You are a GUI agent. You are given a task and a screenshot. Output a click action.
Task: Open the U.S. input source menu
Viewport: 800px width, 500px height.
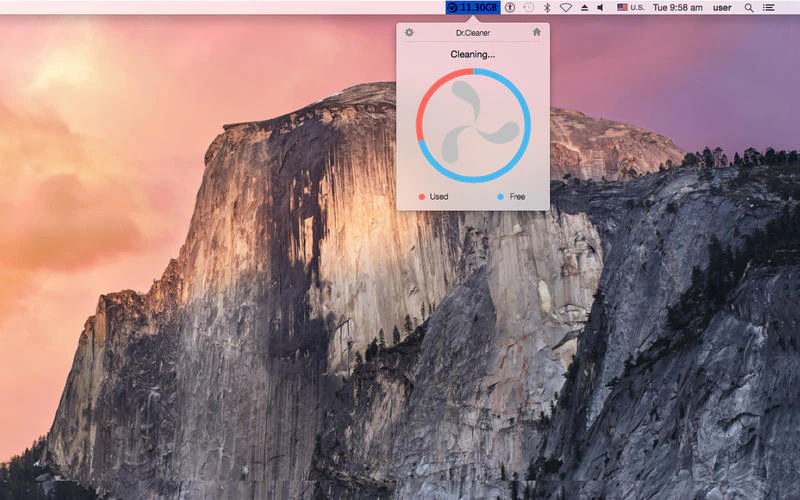coord(631,7)
